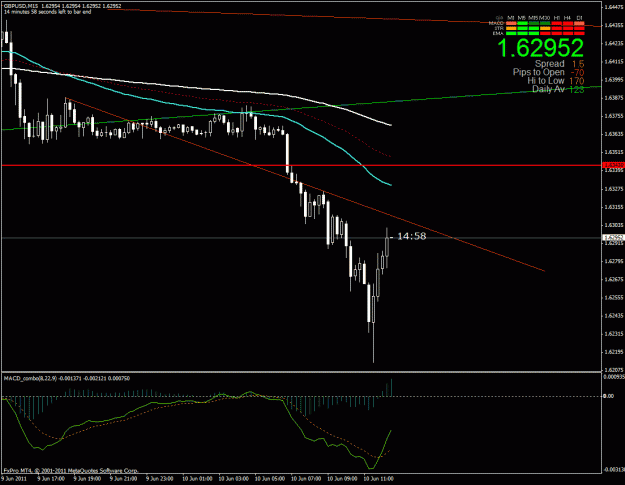Click the 0.00 level on the MACD scale
The image size is (625, 485).
point(608,396)
